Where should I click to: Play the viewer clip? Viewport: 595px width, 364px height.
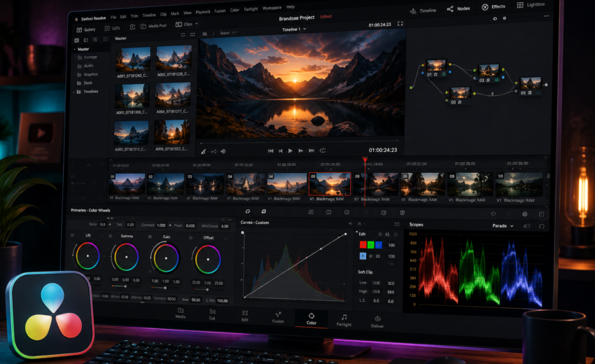[x=290, y=150]
